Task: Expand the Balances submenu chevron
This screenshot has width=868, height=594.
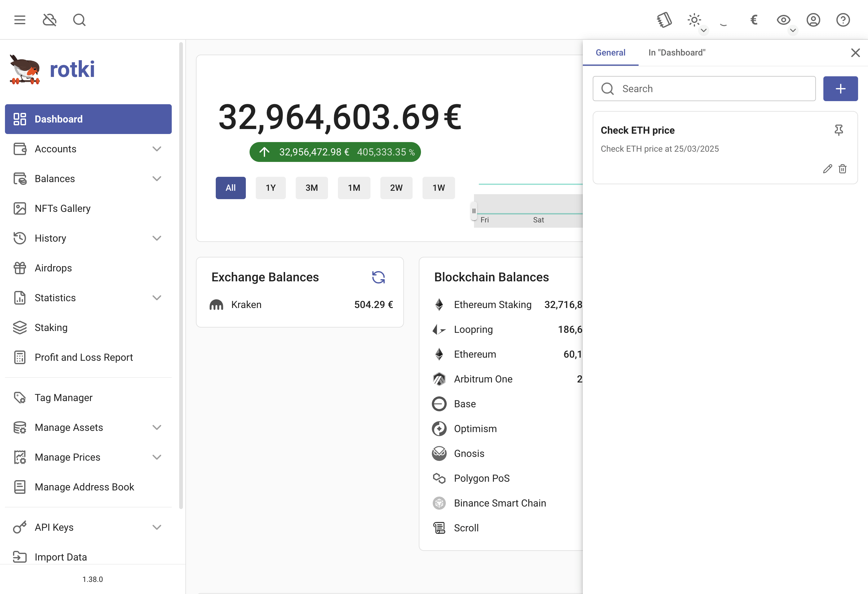Action: pyautogui.click(x=157, y=179)
